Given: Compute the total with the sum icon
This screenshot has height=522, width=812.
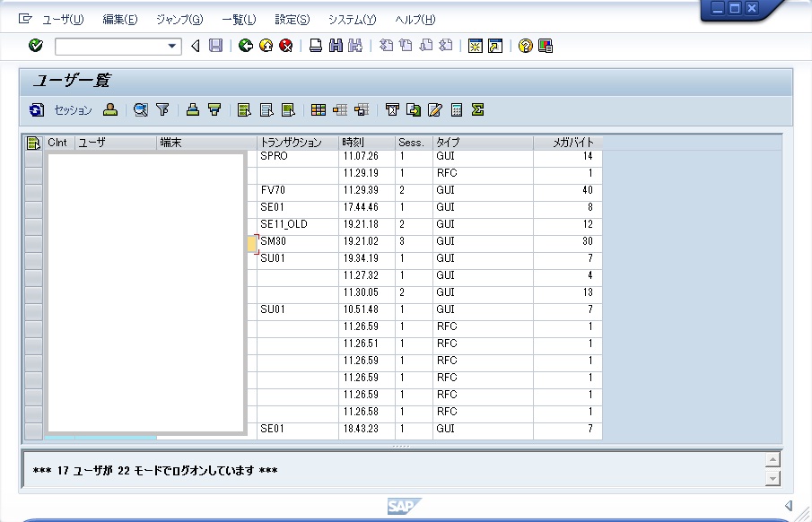Looking at the screenshot, I should tap(477, 109).
